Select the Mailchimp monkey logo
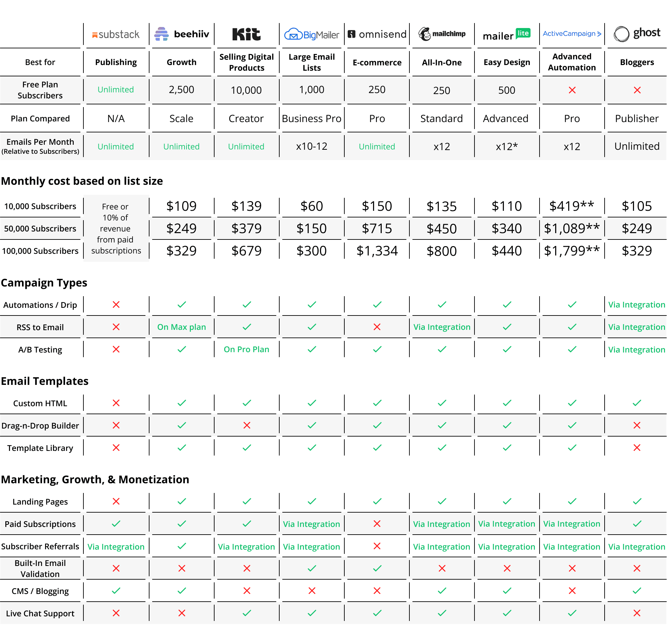 pyautogui.click(x=425, y=34)
